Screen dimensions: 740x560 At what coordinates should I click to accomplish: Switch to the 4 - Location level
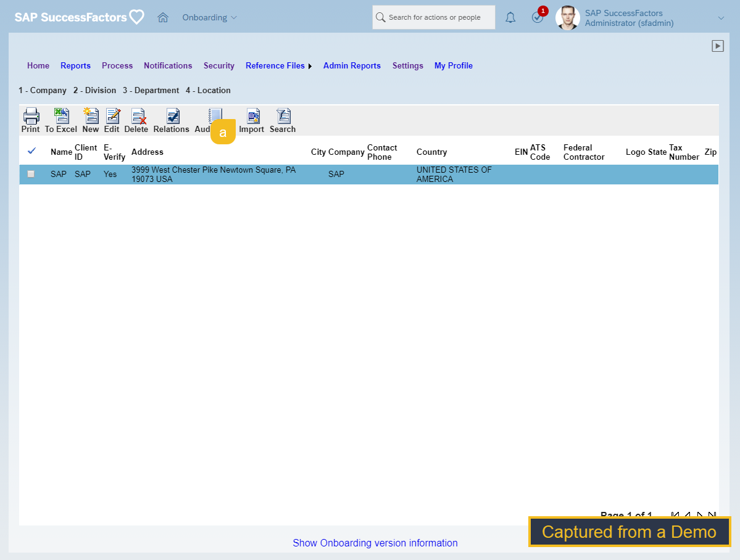pos(208,90)
